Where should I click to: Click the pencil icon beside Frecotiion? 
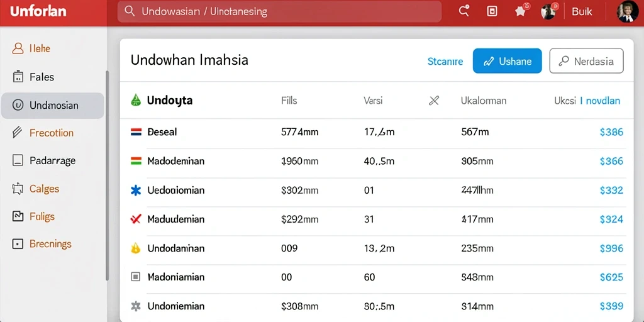(x=17, y=132)
